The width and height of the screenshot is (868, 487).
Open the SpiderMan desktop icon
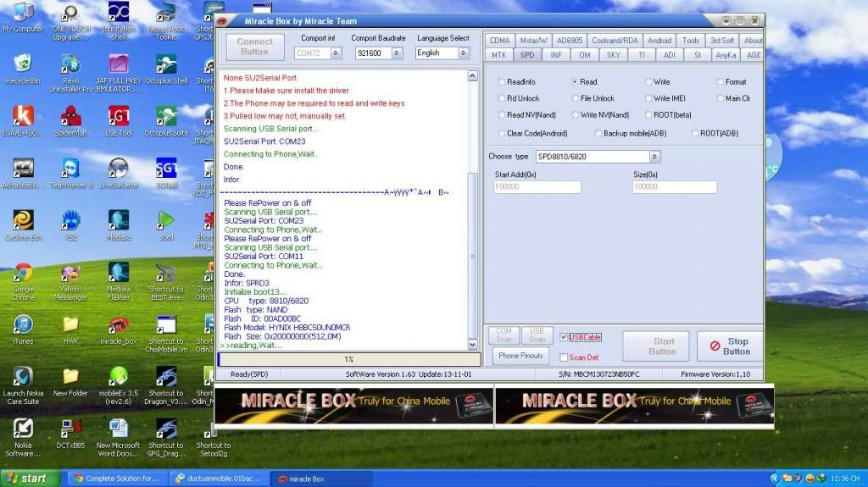71,121
